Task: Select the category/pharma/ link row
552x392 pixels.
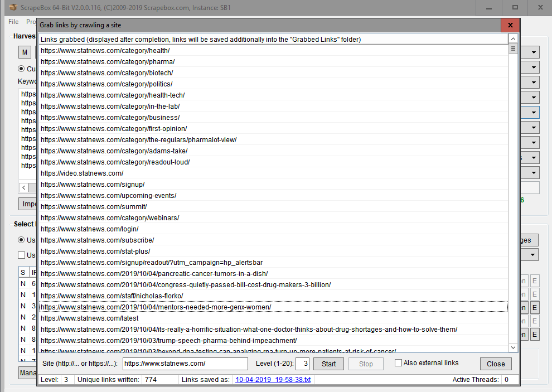Action: click(x=274, y=62)
